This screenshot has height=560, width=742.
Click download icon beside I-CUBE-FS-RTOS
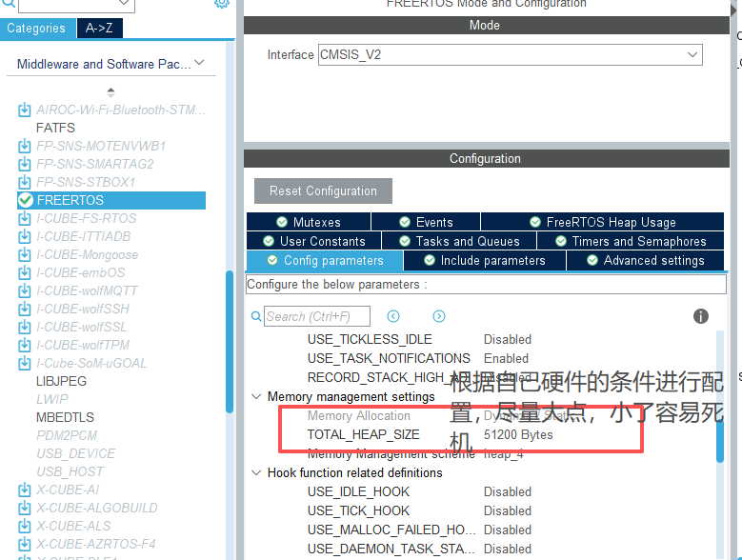25,218
